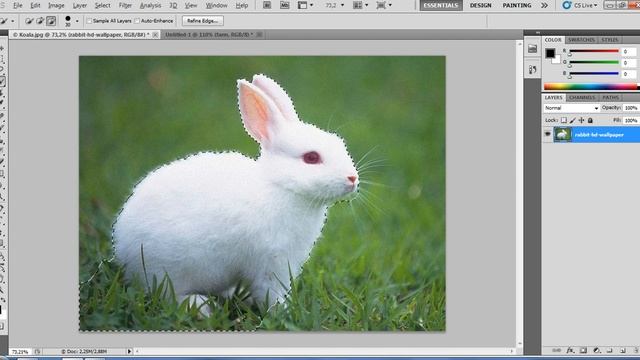
Task: Switch to Painting workspace
Action: point(517,5)
